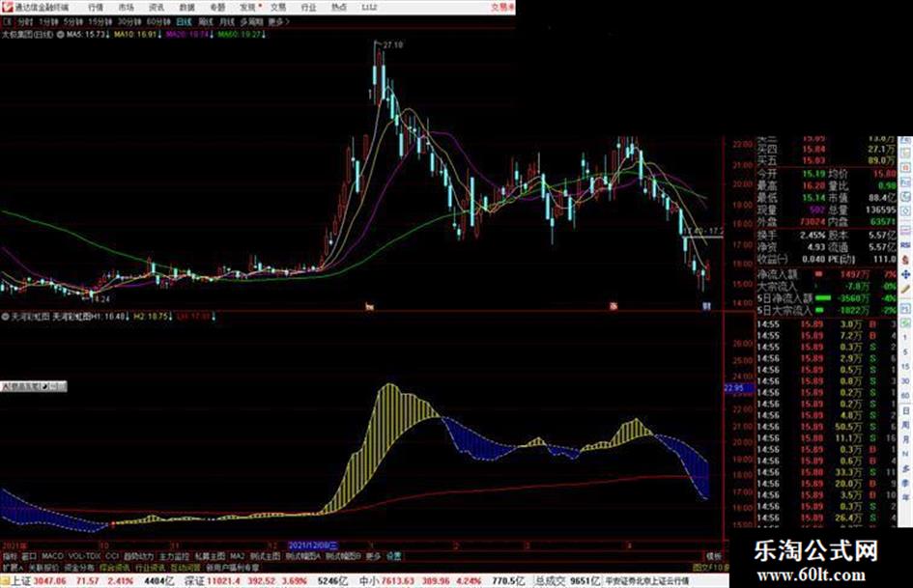
Task: Open the 互动问答 tab
Action: coord(185,567)
